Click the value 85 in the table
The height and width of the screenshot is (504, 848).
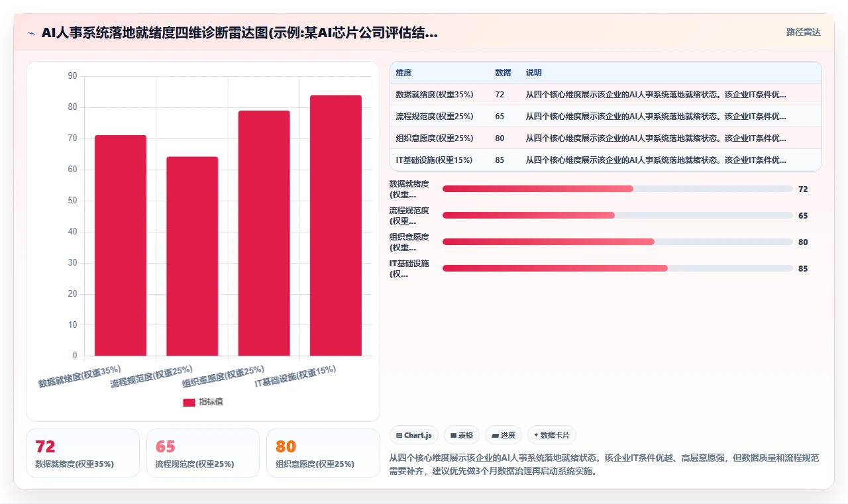500,160
